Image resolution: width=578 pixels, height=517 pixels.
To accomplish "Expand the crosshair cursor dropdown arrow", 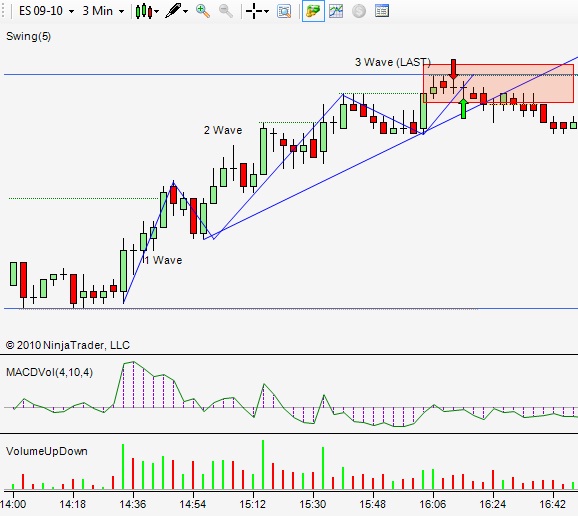I will pyautogui.click(x=267, y=11).
